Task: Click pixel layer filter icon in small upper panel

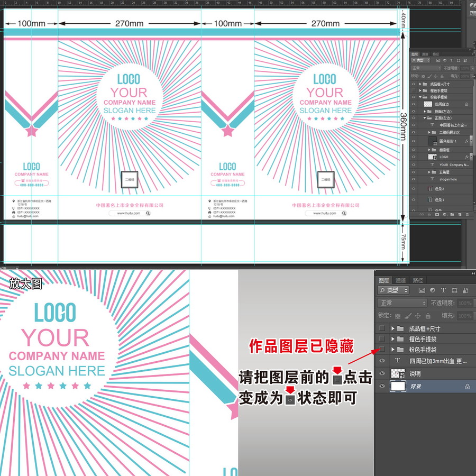Action: 438,60
